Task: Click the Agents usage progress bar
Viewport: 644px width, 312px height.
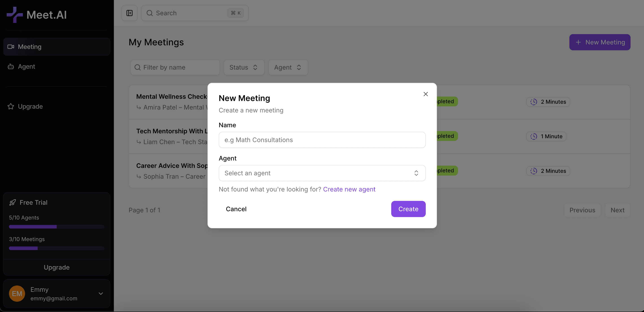Action: (56, 227)
